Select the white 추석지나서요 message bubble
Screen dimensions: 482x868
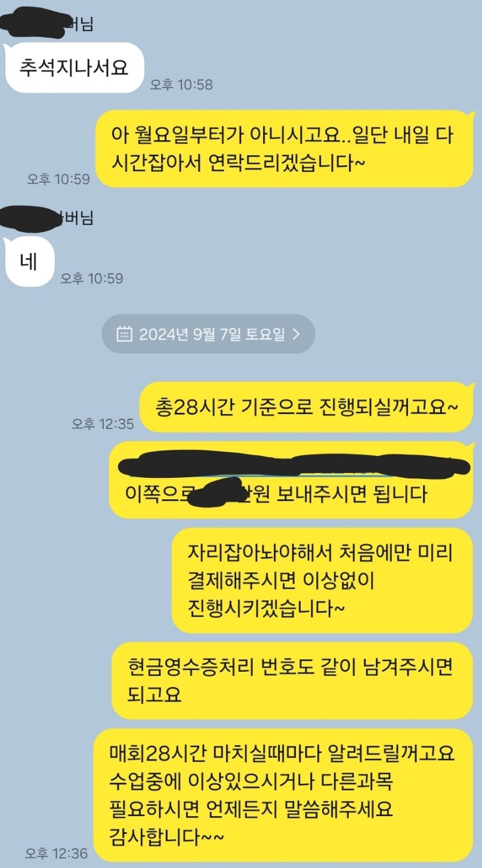[x=74, y=67]
